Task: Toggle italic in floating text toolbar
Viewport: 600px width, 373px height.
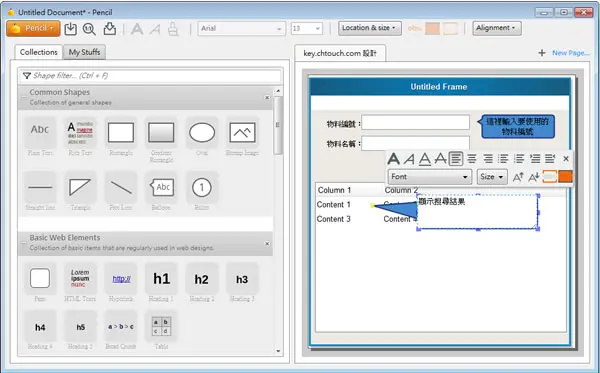Action: click(409, 158)
